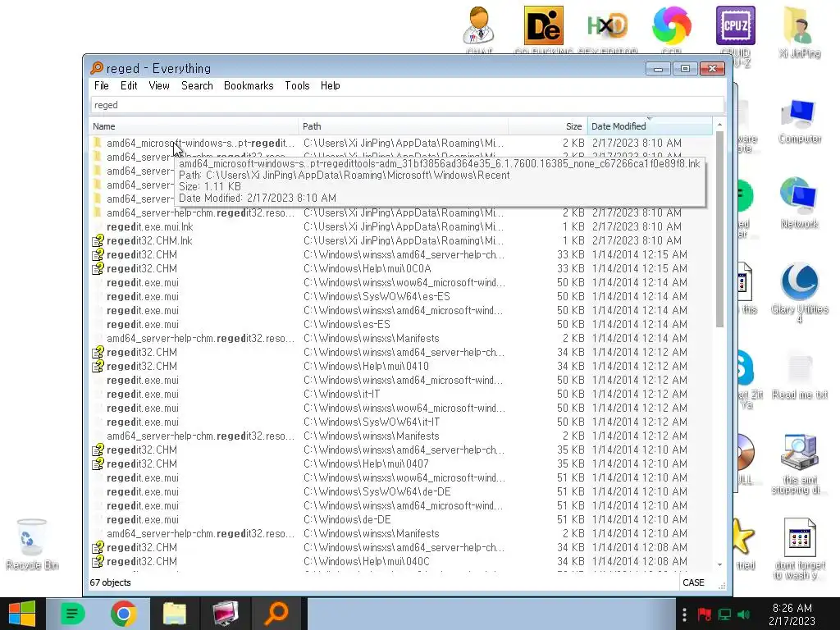Open the View menu
The image size is (840, 630).
(x=159, y=85)
